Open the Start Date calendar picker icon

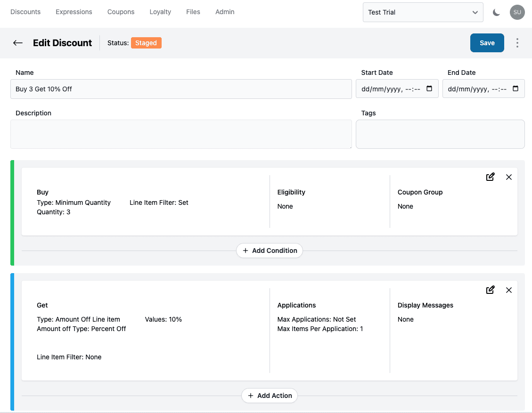(x=429, y=88)
